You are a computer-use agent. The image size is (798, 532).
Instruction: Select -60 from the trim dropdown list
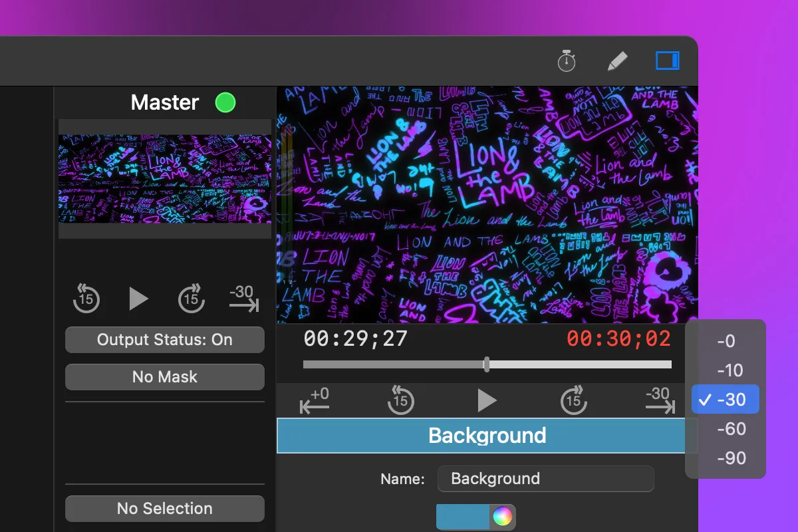[x=725, y=428]
